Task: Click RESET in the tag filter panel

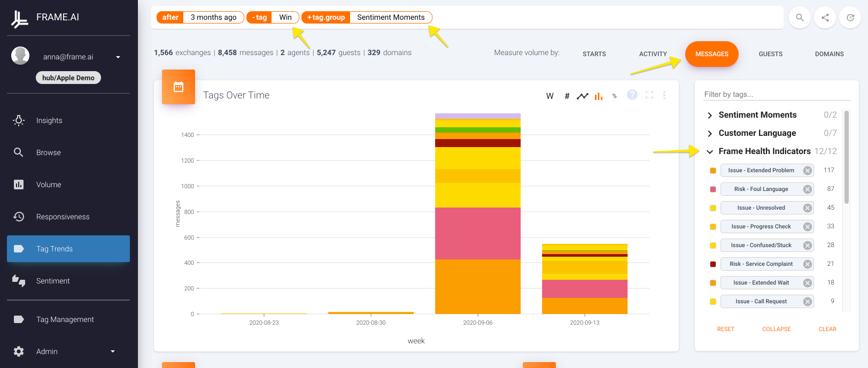Action: (725, 329)
